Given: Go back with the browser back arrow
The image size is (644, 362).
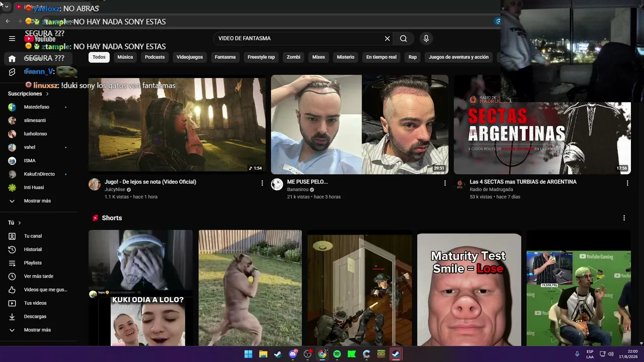Looking at the screenshot, I should click(x=8, y=21).
